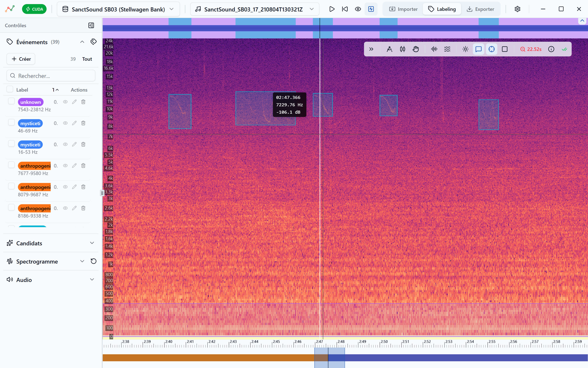Select annotation box at 2:40 on spectrogram
The height and width of the screenshot is (368, 588).
(x=180, y=112)
